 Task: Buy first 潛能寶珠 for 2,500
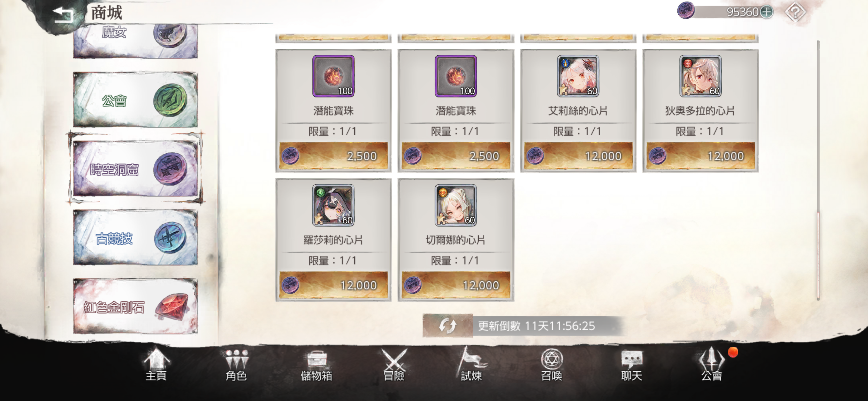[x=334, y=156]
